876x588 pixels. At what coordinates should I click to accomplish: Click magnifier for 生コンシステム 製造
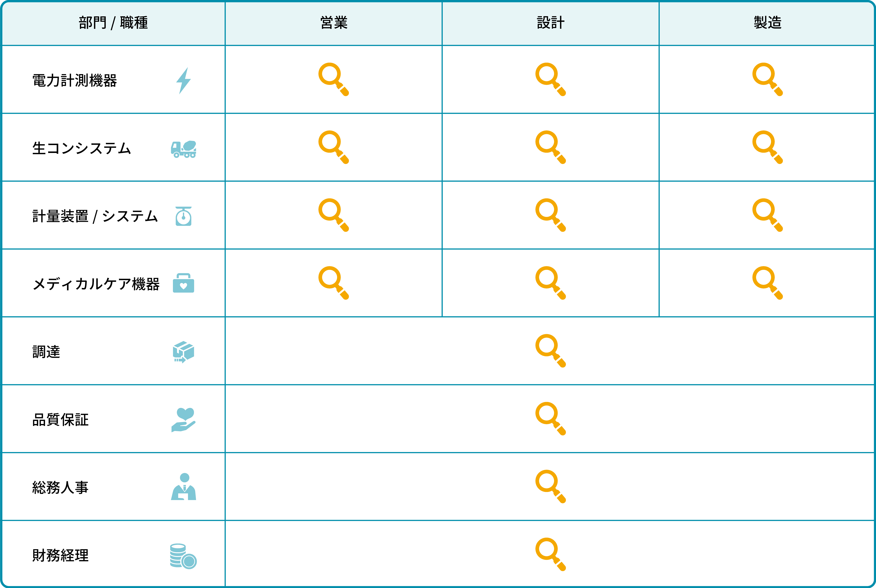tap(767, 147)
